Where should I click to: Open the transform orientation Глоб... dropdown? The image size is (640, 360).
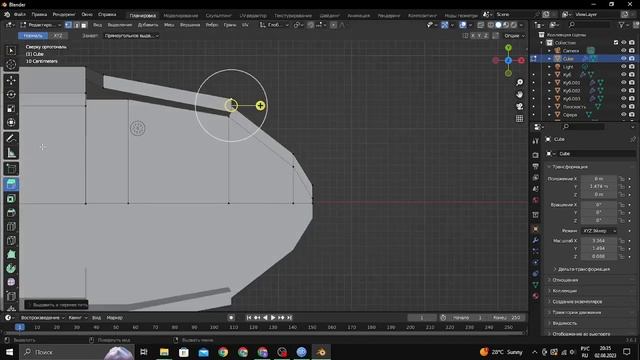pyautogui.click(x=274, y=25)
